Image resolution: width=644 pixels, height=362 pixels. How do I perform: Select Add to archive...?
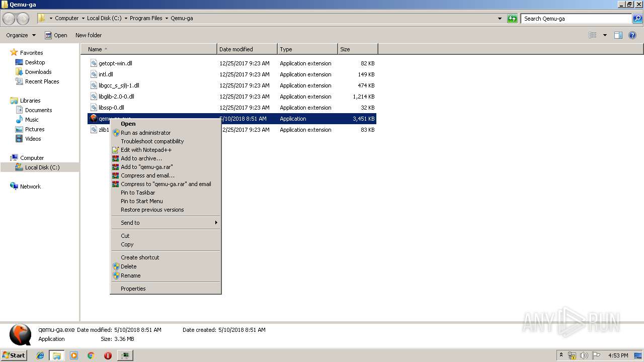(166, 158)
